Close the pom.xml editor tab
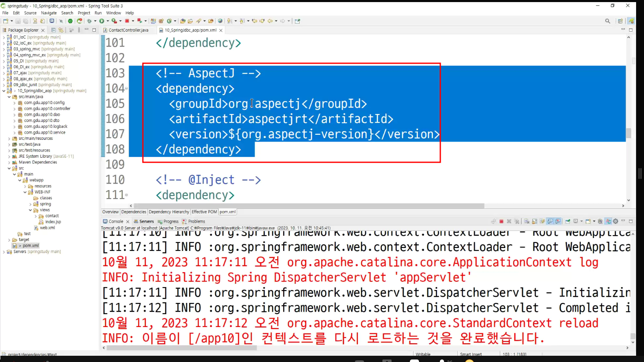 coord(221,30)
